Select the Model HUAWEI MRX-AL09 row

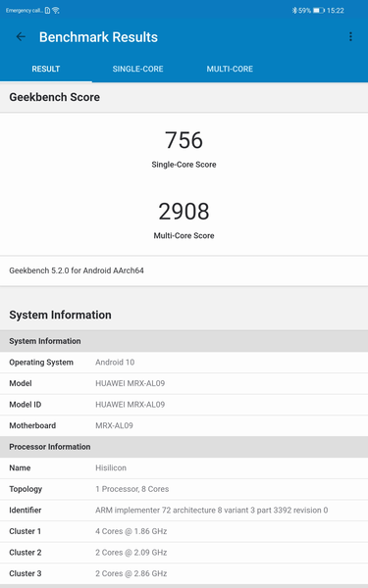(x=184, y=383)
